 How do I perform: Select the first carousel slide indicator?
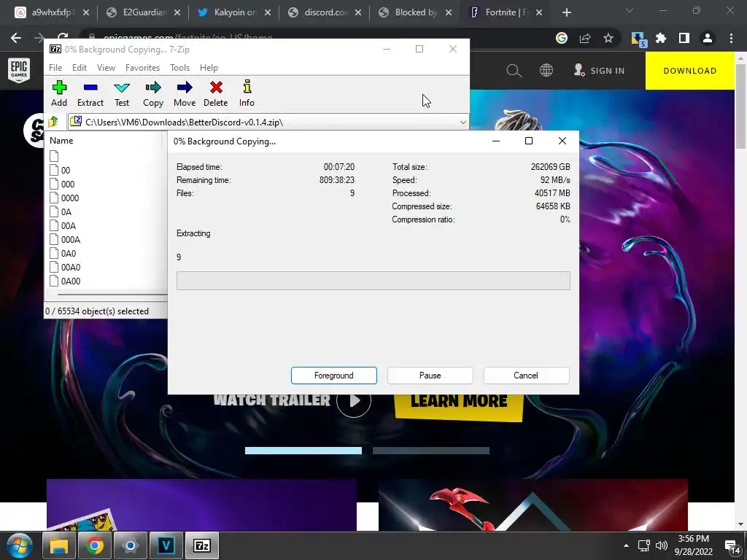coord(303,451)
